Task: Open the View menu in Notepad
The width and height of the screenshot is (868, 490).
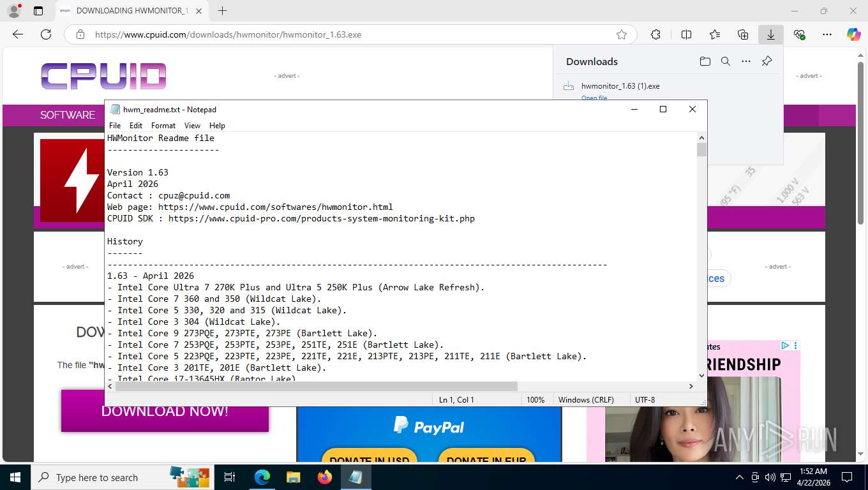Action: coord(192,126)
